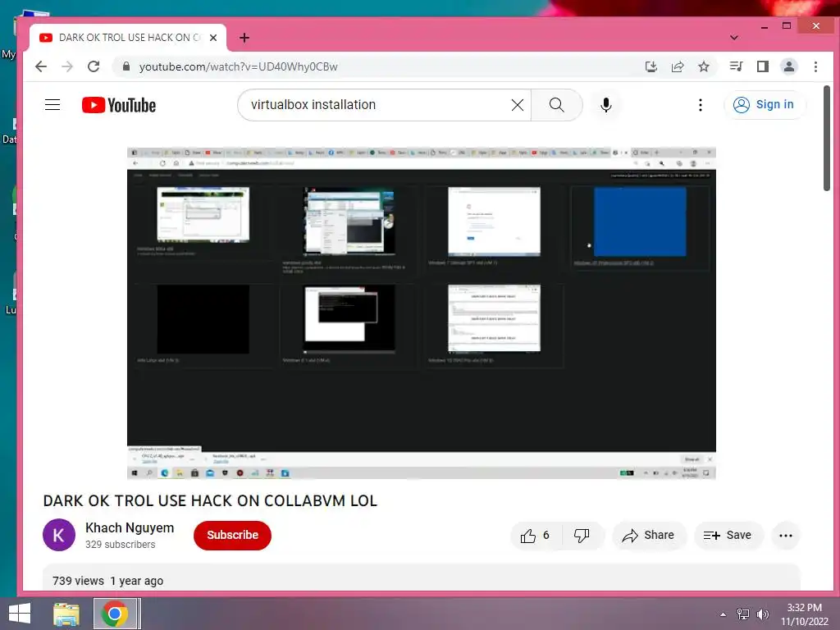Toggle Chrome side panel

[x=763, y=66]
